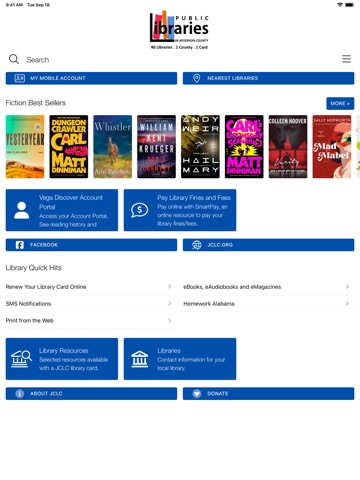Image resolution: width=360 pixels, height=480 pixels.
Task: Click the Fiction Best Sellers heading
Action: point(36,103)
